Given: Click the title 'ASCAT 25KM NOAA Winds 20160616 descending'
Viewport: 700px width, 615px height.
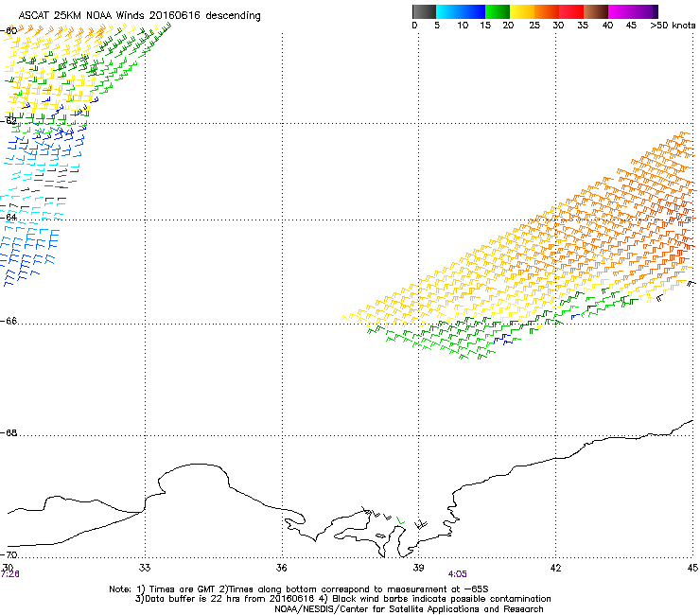Looking at the screenshot, I should point(139,15).
